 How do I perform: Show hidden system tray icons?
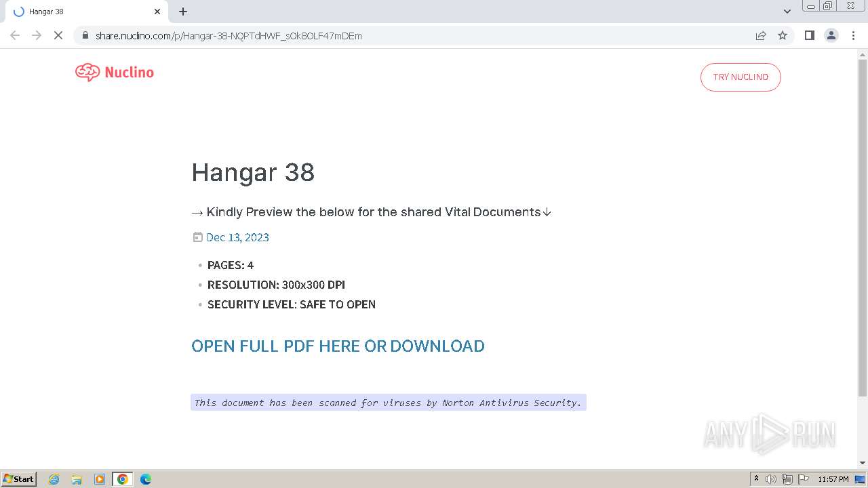tap(756, 479)
